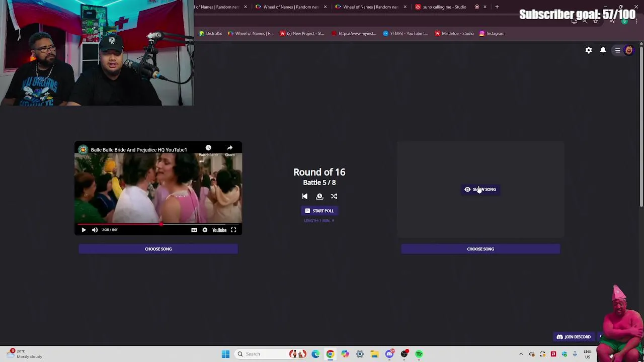Choose the right song
644x362 pixels.
[480, 249]
